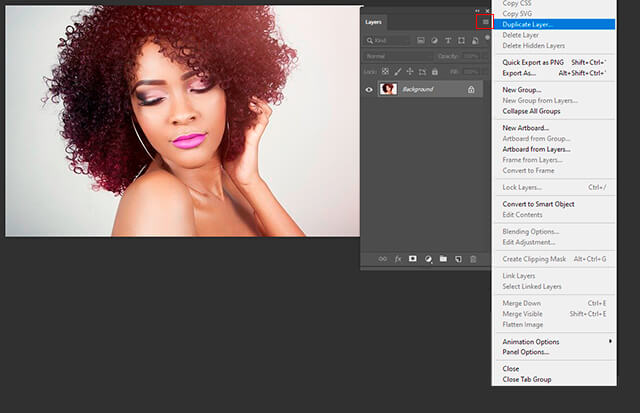Screen dimensions: 640x413
Task: Choose Duplicate Layer... from menu
Action: [x=554, y=24]
